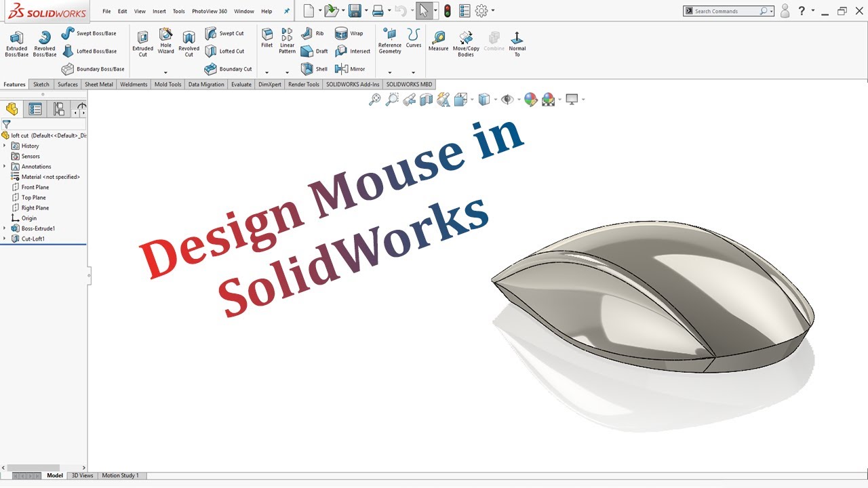Select Extruded Boss/Base tool

tap(16, 44)
